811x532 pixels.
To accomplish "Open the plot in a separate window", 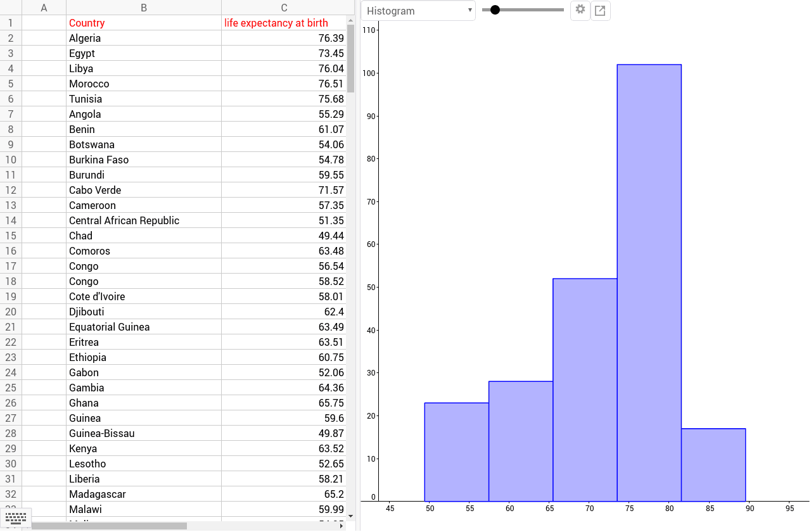I will coord(600,11).
